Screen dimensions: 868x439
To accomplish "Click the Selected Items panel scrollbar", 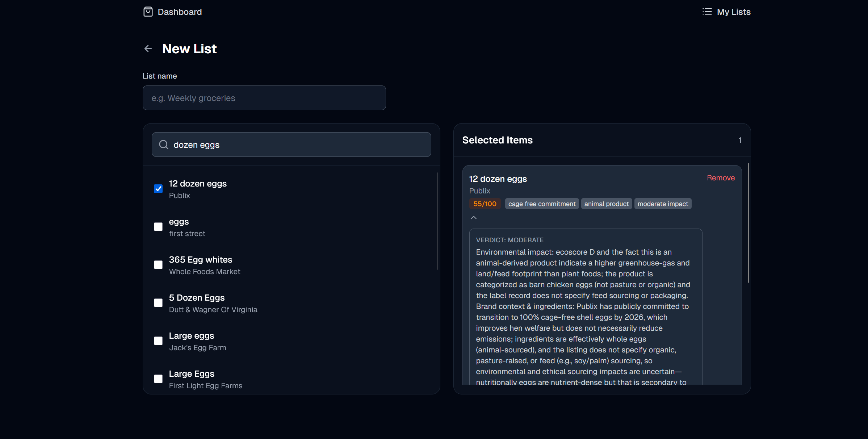I will click(x=748, y=223).
